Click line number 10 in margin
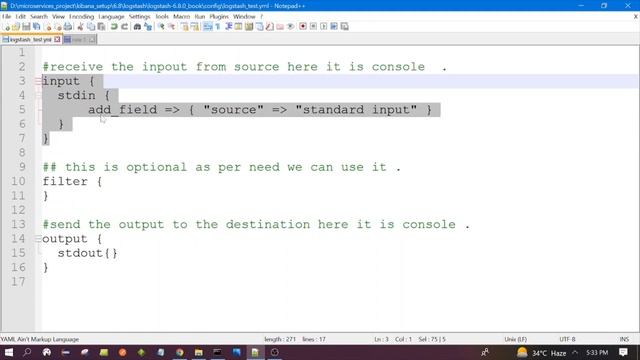The image size is (640, 360). pos(18,181)
